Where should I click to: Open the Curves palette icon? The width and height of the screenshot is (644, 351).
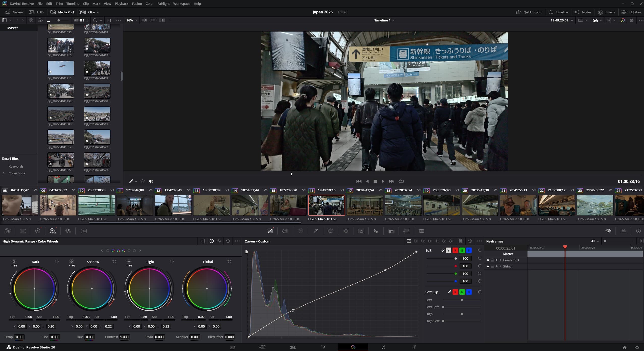270,231
